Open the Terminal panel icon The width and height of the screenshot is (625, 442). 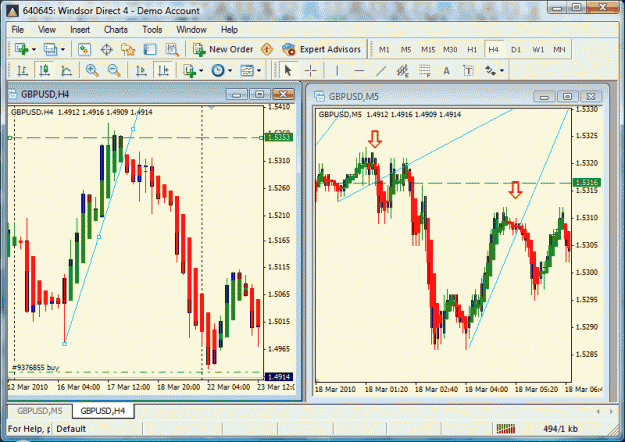tap(150, 49)
